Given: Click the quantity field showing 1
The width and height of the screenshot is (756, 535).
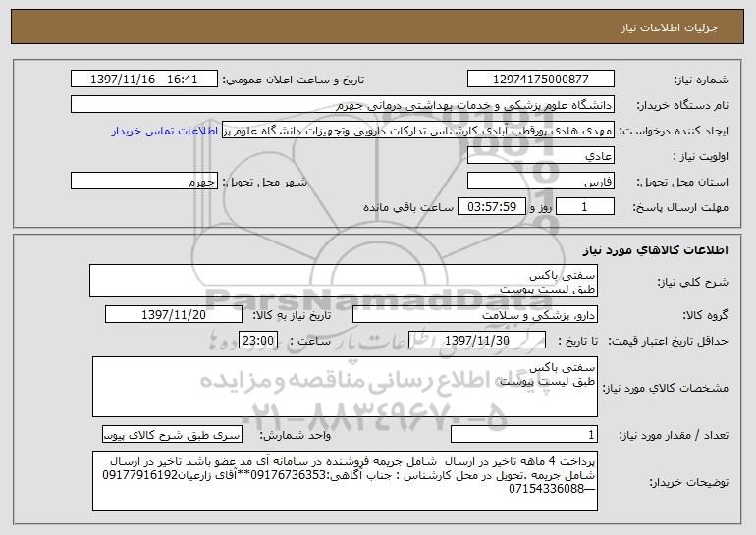Looking at the screenshot, I should [524, 434].
